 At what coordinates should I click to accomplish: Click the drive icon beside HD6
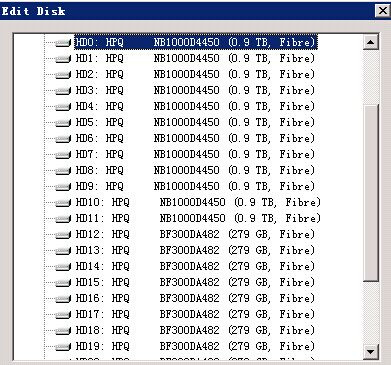[x=63, y=138]
